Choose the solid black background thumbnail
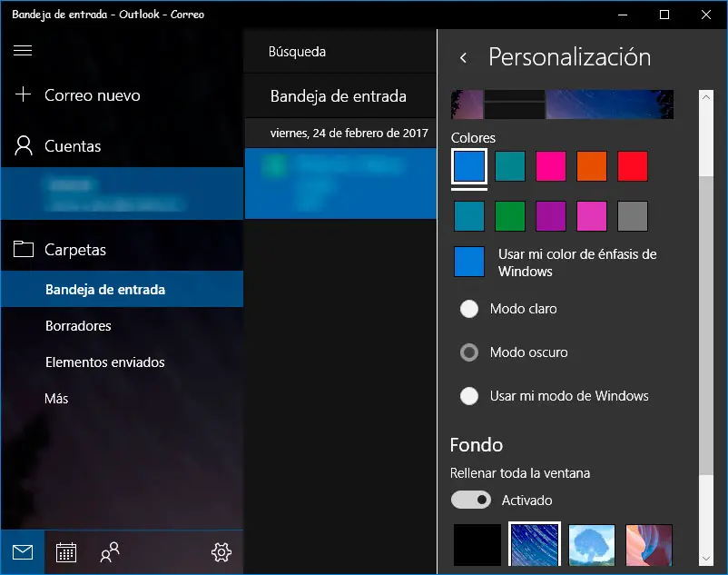 [477, 545]
